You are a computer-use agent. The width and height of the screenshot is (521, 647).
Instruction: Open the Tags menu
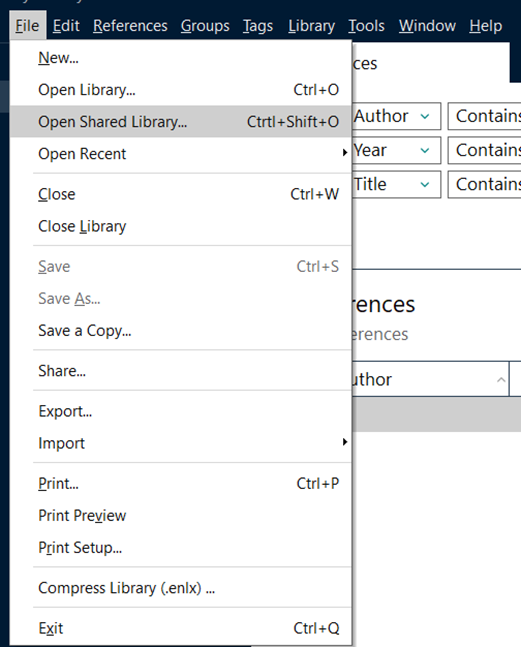[x=258, y=26]
